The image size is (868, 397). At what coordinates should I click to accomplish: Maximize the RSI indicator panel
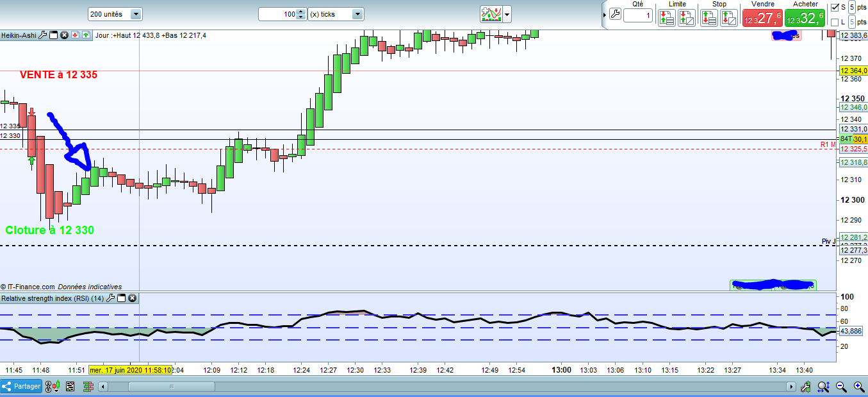click(x=122, y=298)
